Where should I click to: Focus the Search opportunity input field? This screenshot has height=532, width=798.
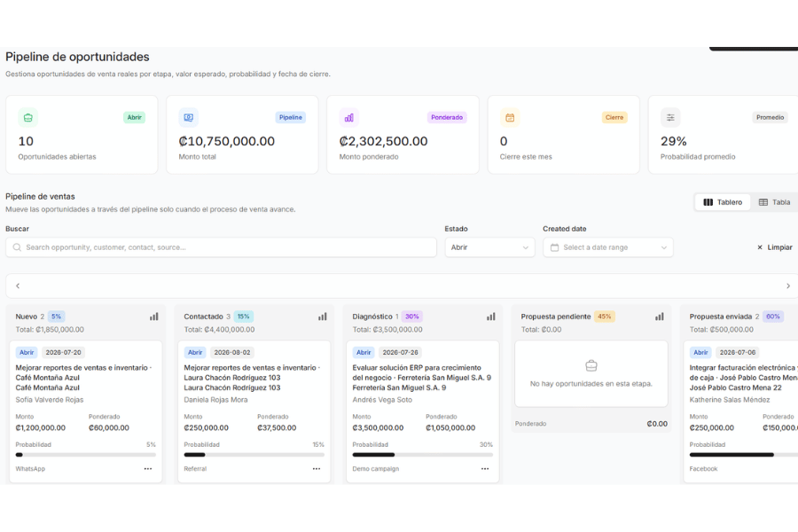point(222,247)
